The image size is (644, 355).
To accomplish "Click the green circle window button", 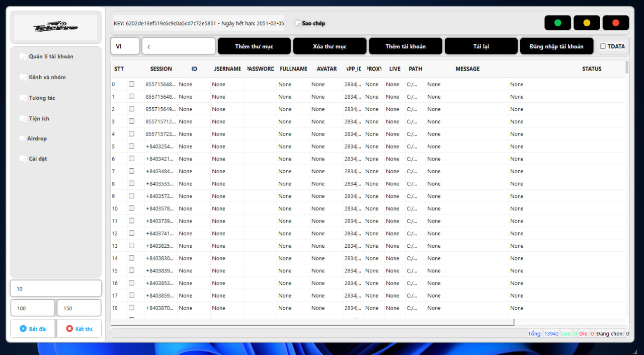I will (557, 23).
